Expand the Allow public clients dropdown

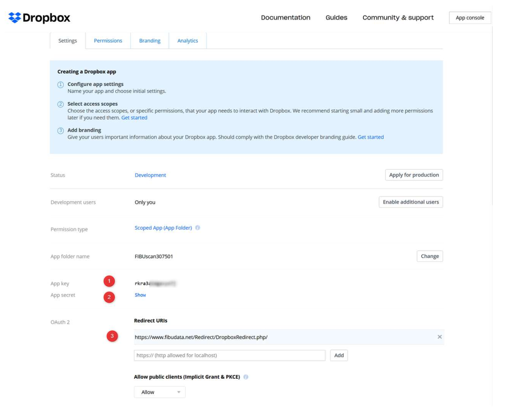(160, 392)
